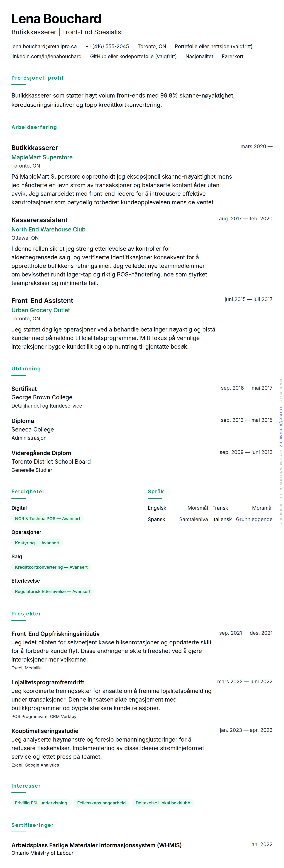Screen dimensions: 284x868
Task: Click the Regulatorisk Etterlevelse skill tag
Action: [x=53, y=591]
